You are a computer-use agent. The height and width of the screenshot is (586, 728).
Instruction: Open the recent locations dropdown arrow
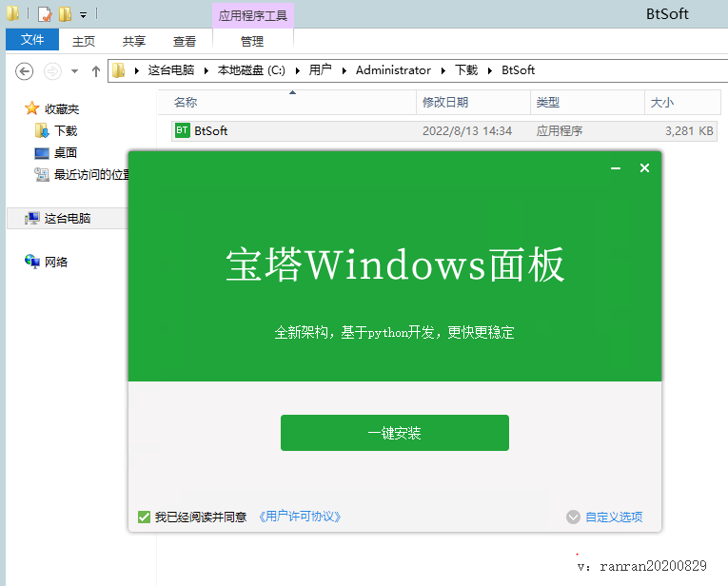click(x=74, y=71)
